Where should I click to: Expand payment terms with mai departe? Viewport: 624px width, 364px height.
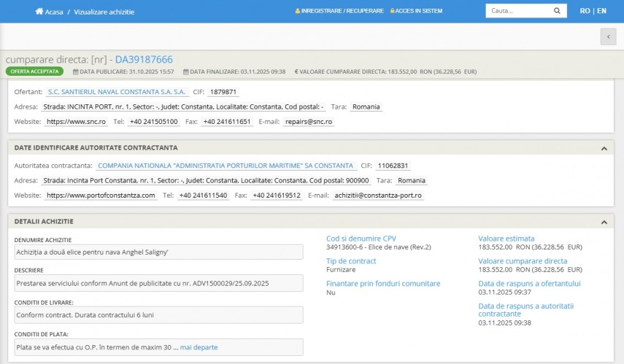point(199,347)
